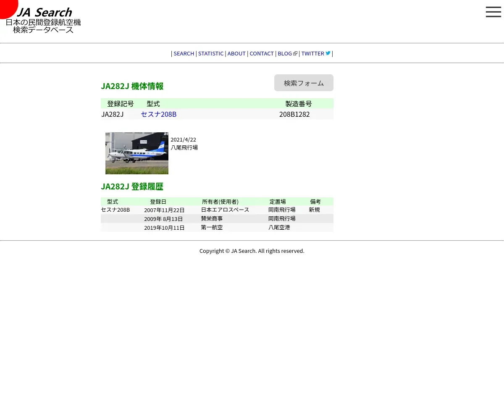Select owner 日本エアロスペース
Image resolution: width=504 pixels, height=420 pixels.
coord(225,210)
